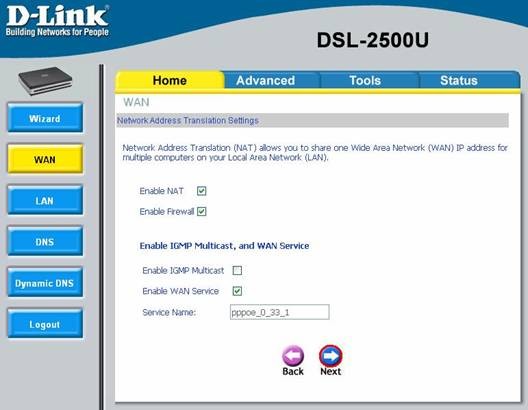The width and height of the screenshot is (528, 410).
Task: Click the Service Name: label
Action: click(169, 312)
